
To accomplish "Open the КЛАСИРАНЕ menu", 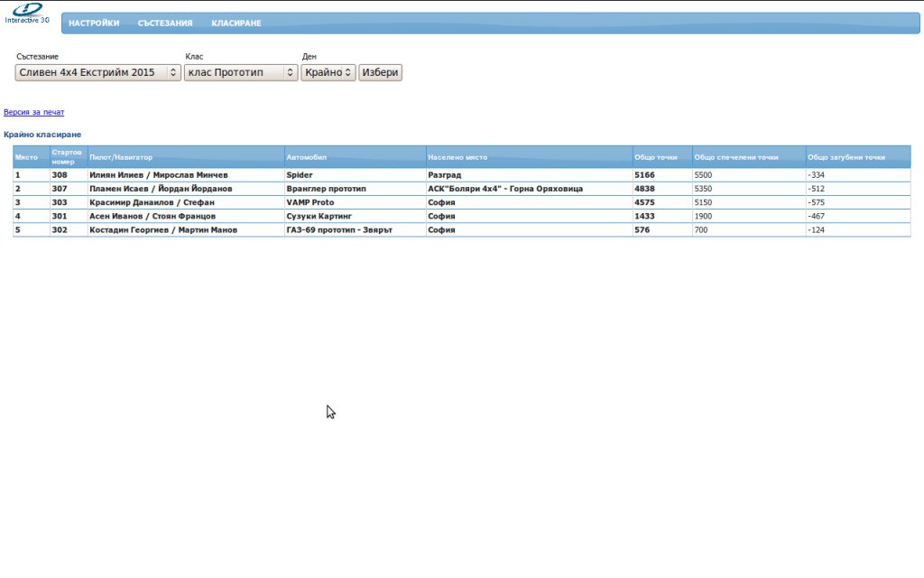I will point(236,23).
